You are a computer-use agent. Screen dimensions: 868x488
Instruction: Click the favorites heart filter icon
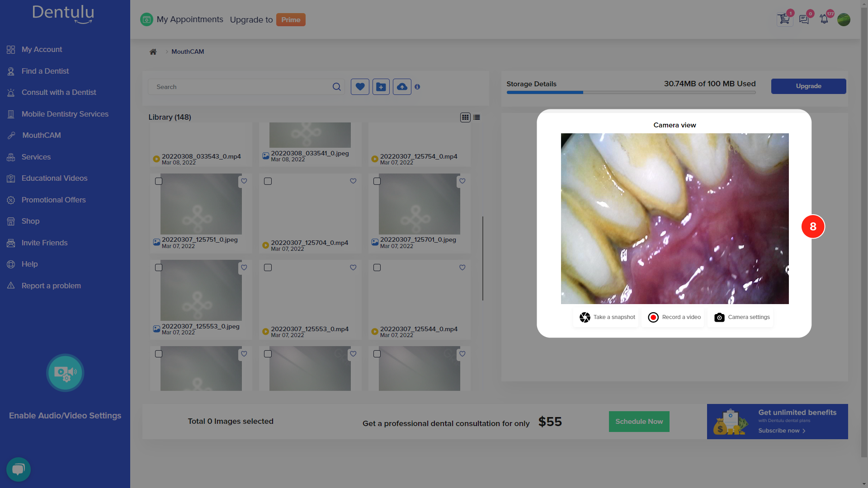click(360, 86)
